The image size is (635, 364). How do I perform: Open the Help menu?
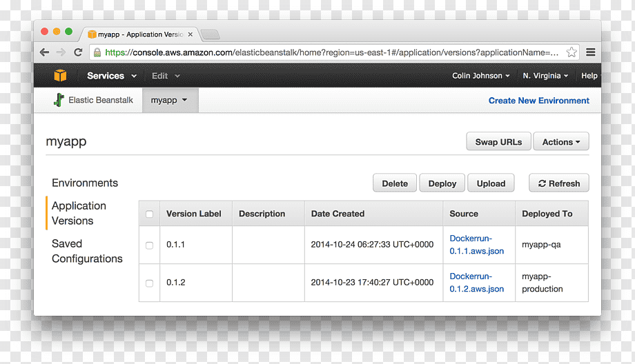point(589,76)
